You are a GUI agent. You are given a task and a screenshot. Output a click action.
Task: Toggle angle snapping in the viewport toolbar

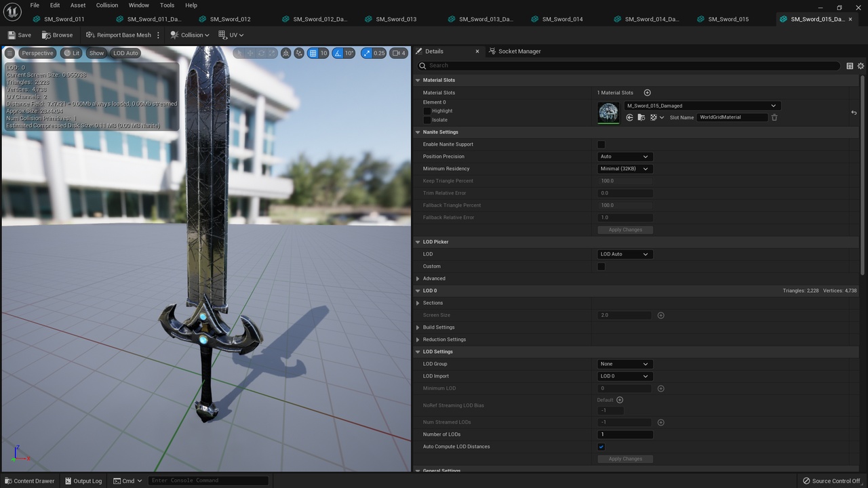click(338, 53)
